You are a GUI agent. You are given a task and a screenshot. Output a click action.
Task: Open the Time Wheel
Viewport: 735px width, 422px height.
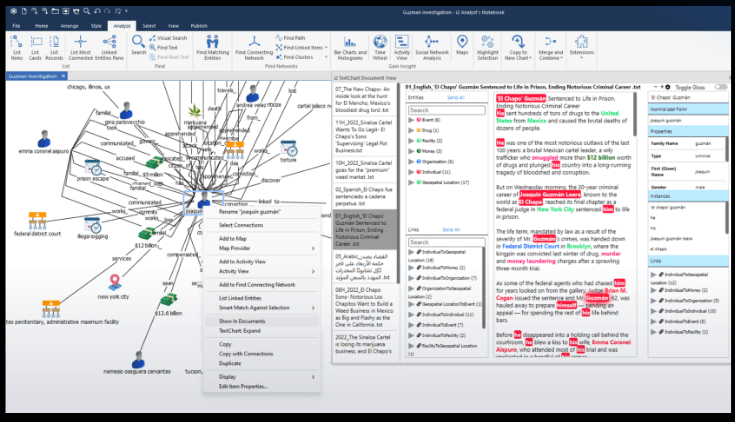tap(380, 47)
